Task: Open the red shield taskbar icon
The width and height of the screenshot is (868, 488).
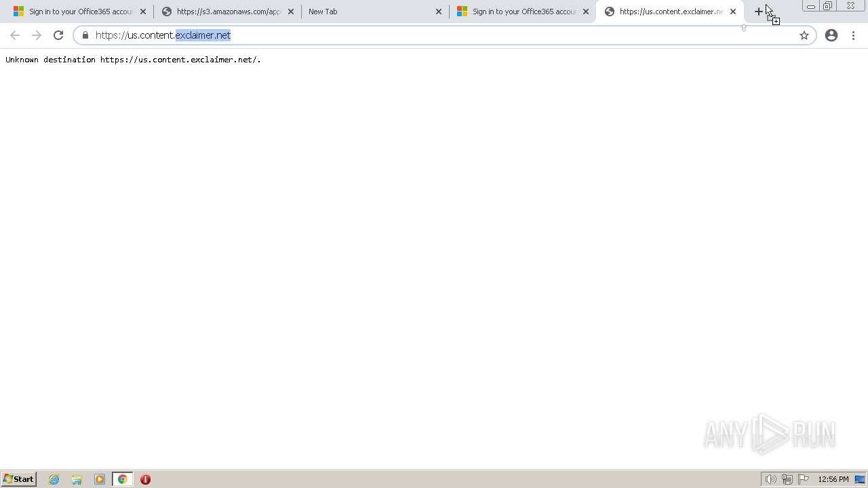Action: (145, 479)
